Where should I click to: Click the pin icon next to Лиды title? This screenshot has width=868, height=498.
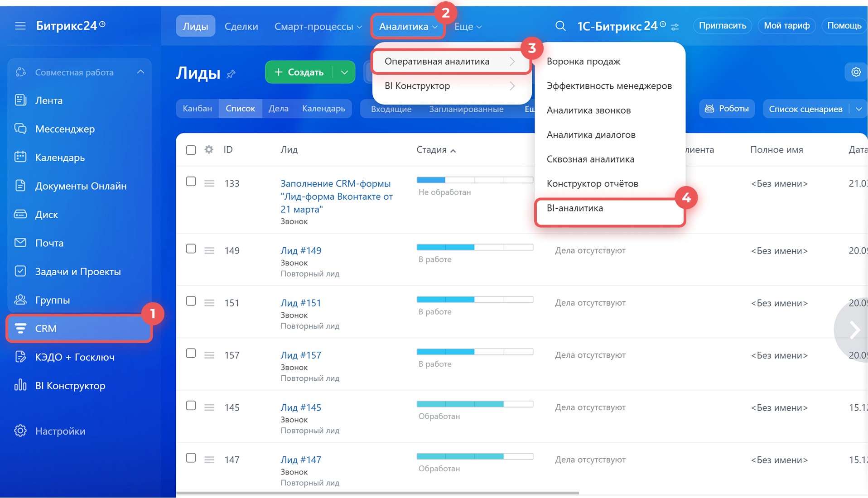coord(231,74)
